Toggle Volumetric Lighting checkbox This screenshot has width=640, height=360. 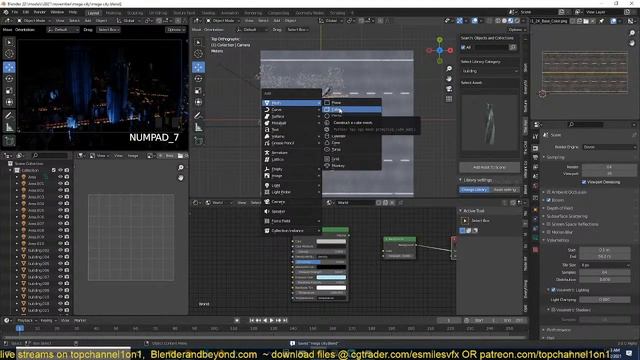[x=553, y=290]
